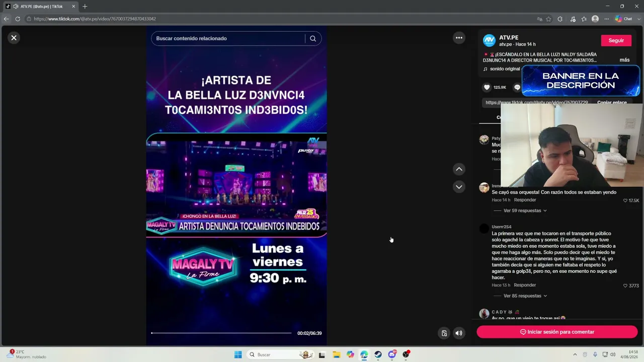Open the taskbar volume control

[x=613, y=354]
